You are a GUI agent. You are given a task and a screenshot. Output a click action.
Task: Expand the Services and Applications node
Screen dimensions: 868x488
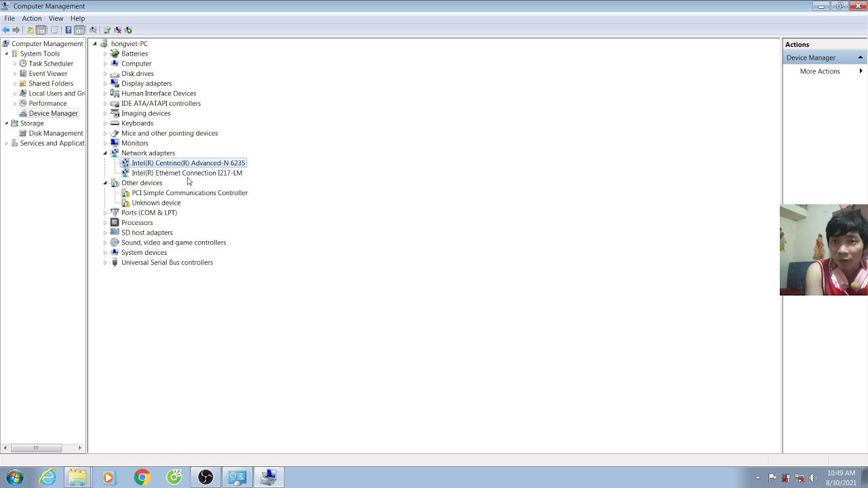pos(6,143)
